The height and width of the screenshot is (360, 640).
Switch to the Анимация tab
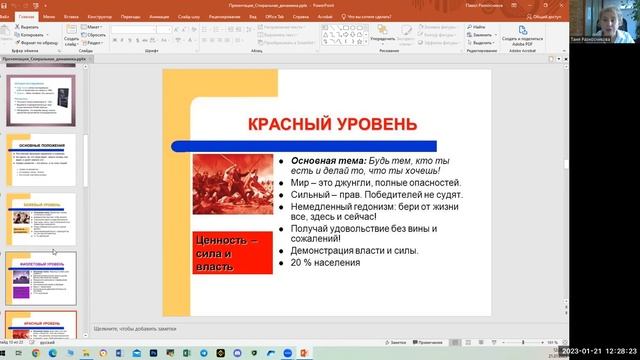pyautogui.click(x=159, y=17)
